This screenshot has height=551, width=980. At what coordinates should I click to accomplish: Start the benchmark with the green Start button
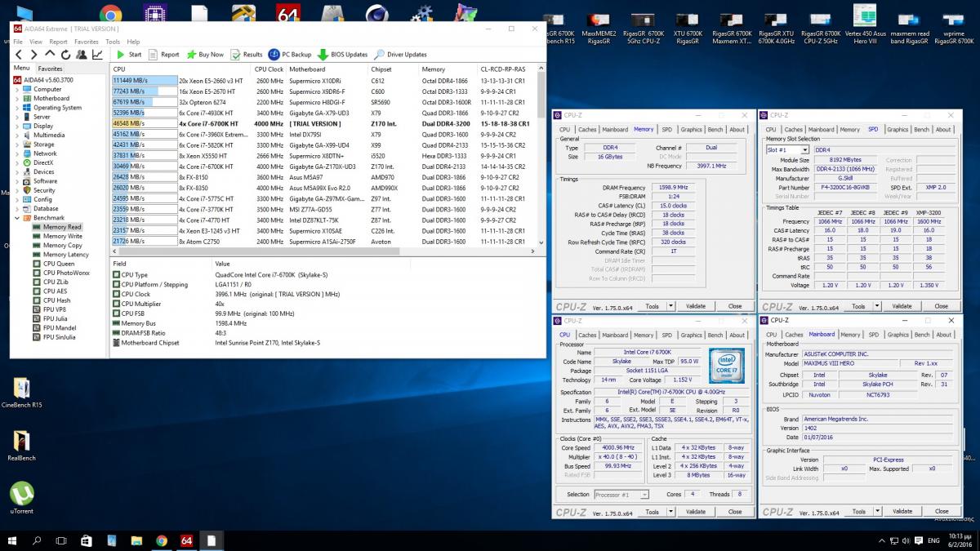pyautogui.click(x=129, y=55)
